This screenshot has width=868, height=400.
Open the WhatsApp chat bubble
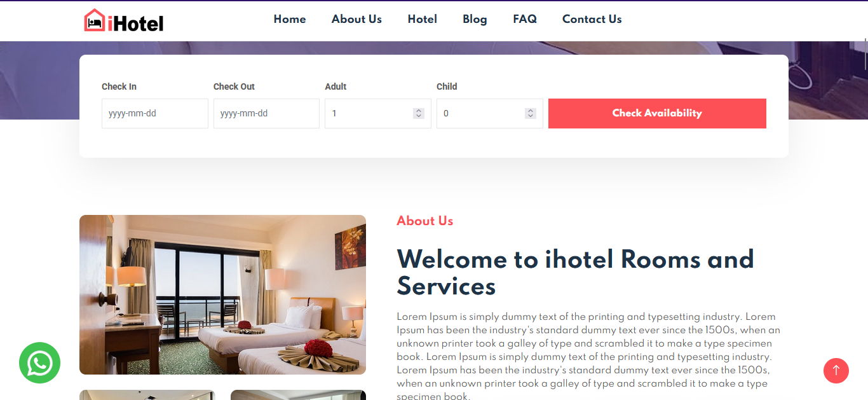pyautogui.click(x=39, y=363)
